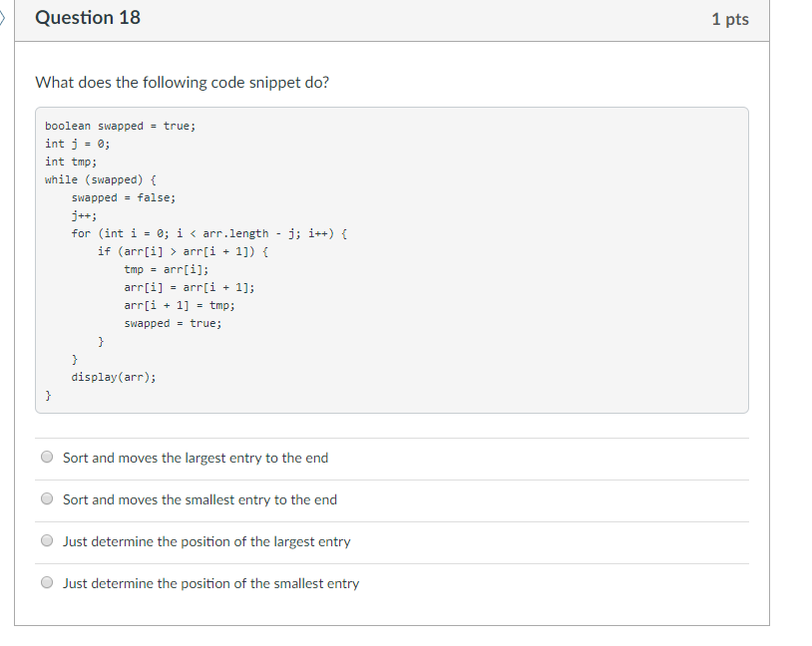Click the 'for' loop line in the snippet

coord(207,233)
